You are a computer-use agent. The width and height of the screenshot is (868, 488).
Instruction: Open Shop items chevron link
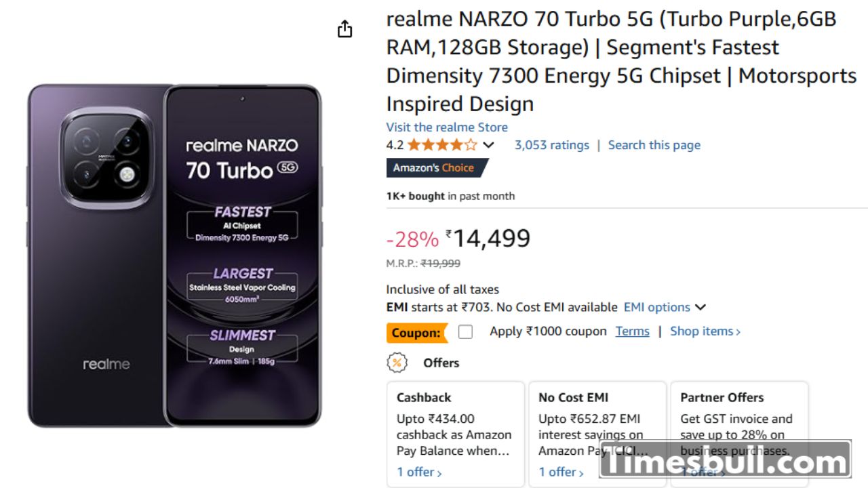pos(705,331)
